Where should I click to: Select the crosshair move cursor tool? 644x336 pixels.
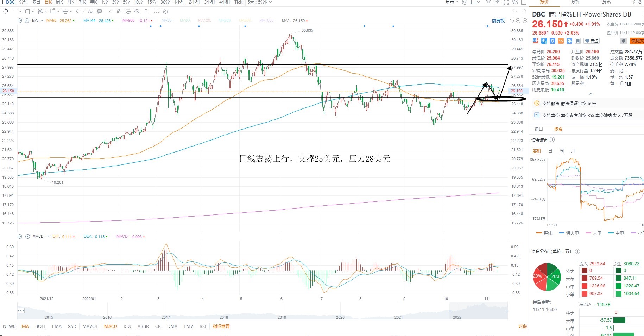(x=6, y=11)
